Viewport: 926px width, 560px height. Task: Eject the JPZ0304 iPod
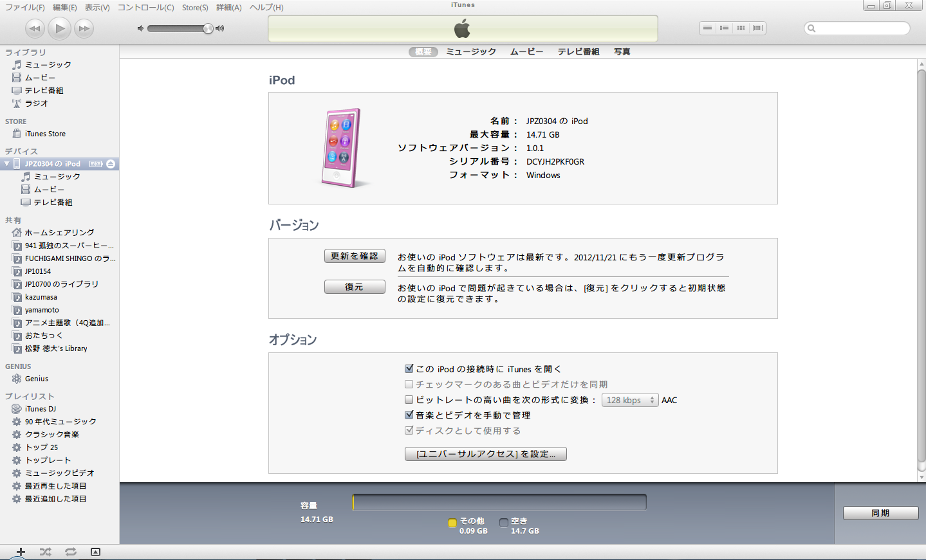click(111, 164)
